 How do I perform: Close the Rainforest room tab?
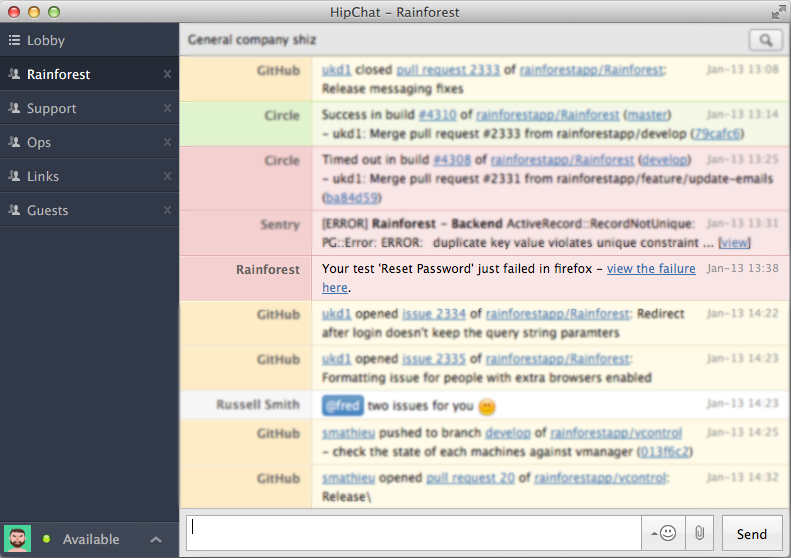pos(167,74)
